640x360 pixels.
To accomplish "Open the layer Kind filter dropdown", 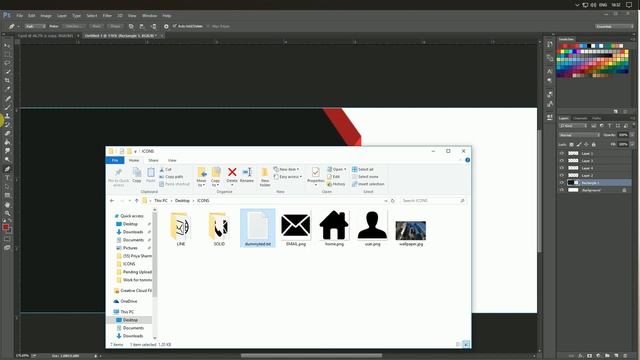I will coord(573,126).
